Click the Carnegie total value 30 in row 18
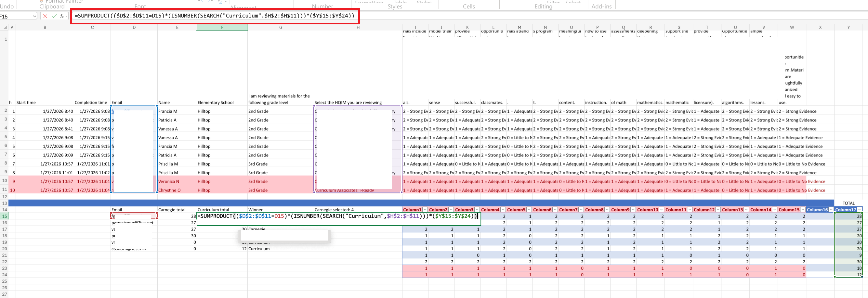The width and height of the screenshot is (868, 298). point(177,236)
